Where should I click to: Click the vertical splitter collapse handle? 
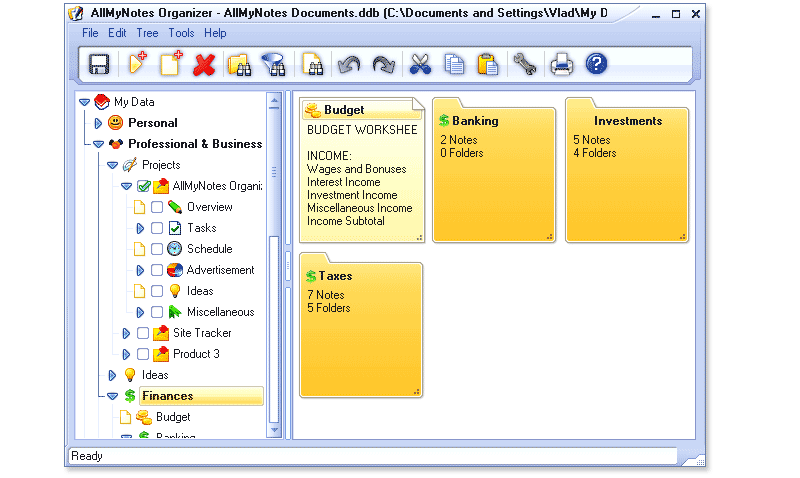tap(288, 265)
